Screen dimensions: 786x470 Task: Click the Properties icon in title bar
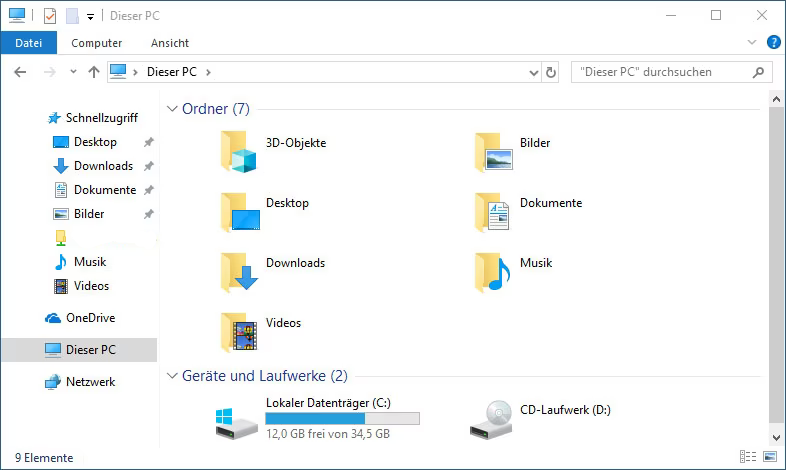pos(50,16)
